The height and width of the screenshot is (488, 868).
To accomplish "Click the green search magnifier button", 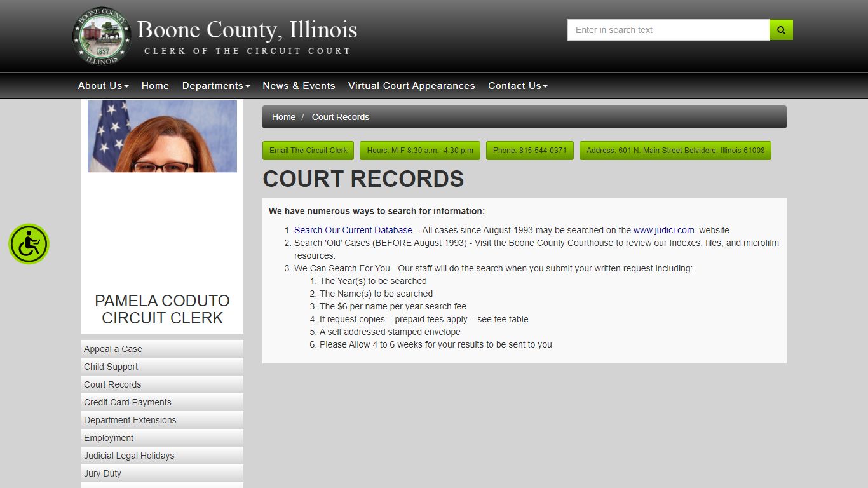I will pyautogui.click(x=781, y=30).
